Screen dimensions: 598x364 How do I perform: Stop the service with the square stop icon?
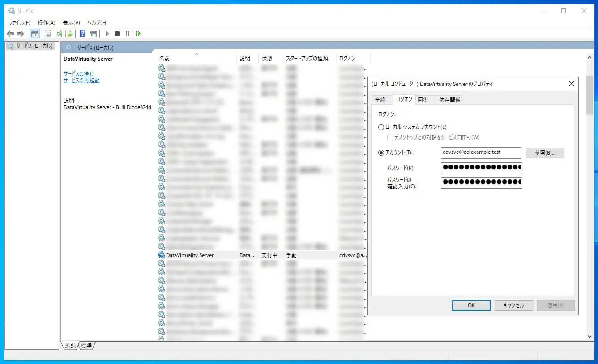point(117,34)
